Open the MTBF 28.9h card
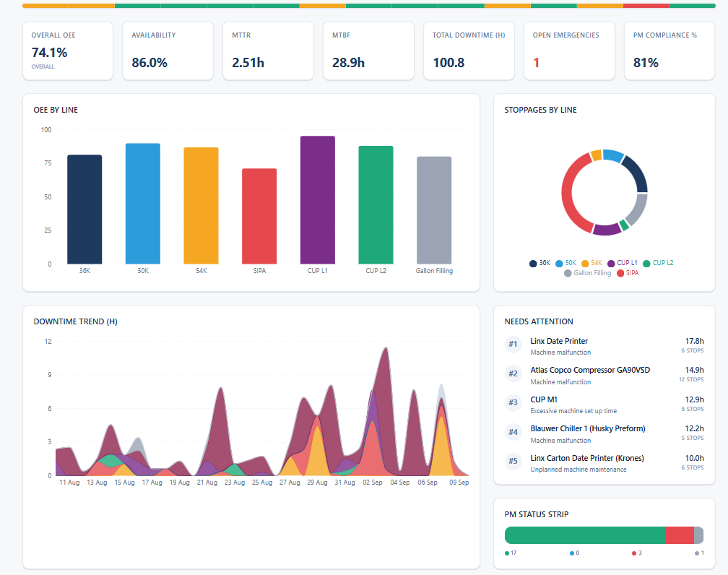The image size is (728, 575). 368,51
